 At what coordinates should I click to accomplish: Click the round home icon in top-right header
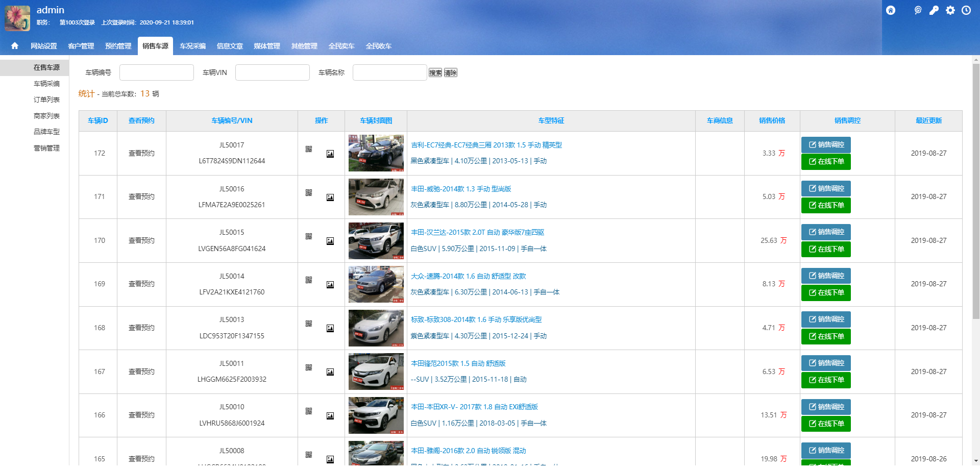coord(891,10)
